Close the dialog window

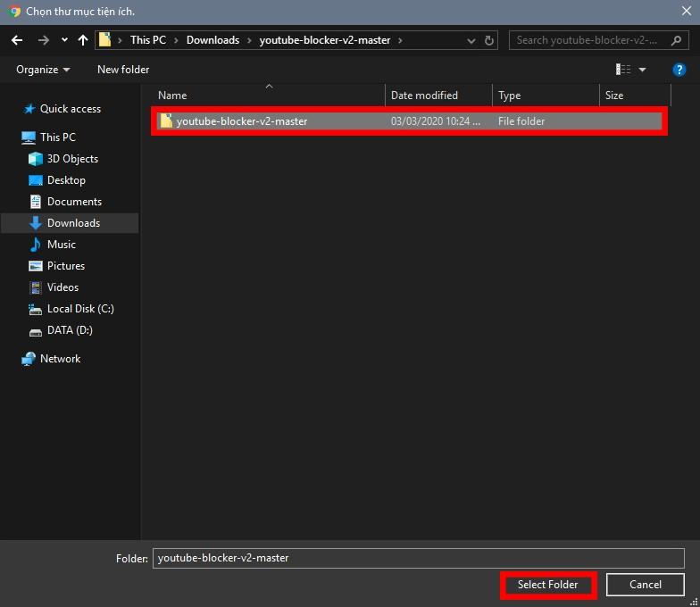click(686, 11)
